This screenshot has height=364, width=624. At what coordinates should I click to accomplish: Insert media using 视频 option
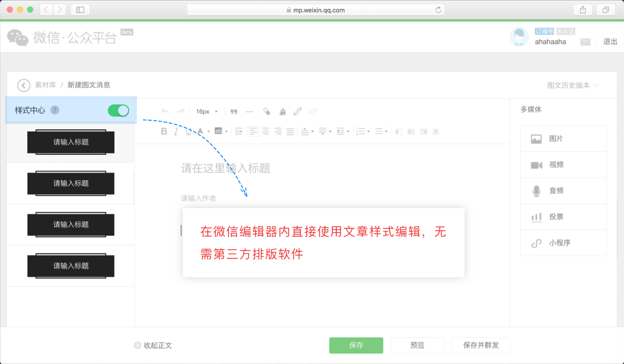tap(563, 165)
